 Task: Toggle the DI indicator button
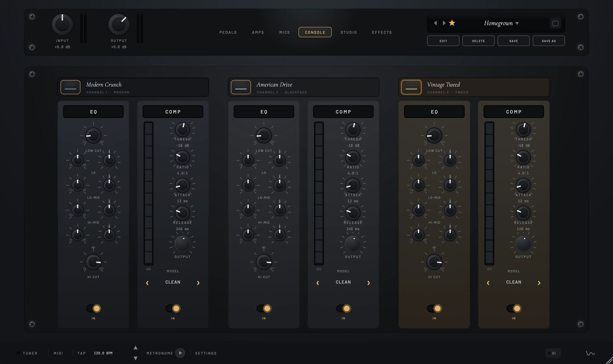tap(553, 353)
